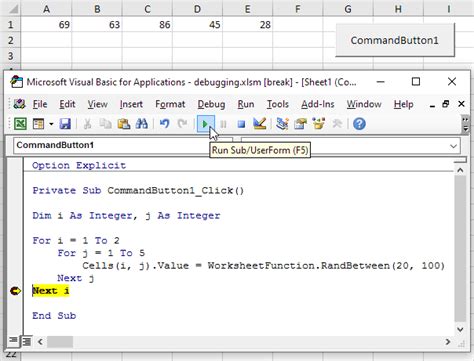Expand the toolbar options overflow arrow

[465, 124]
